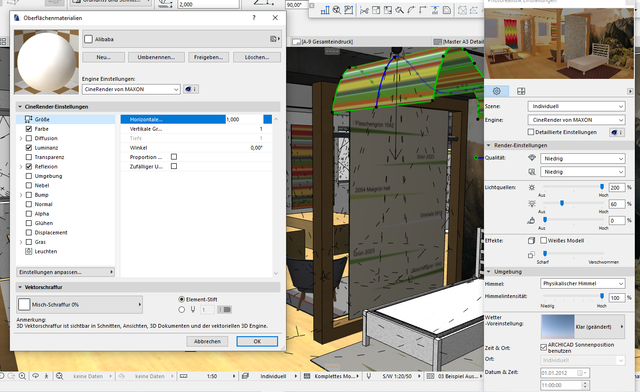Click Abbrechen to cancel dialog
The width and height of the screenshot is (640, 392).
tap(207, 341)
